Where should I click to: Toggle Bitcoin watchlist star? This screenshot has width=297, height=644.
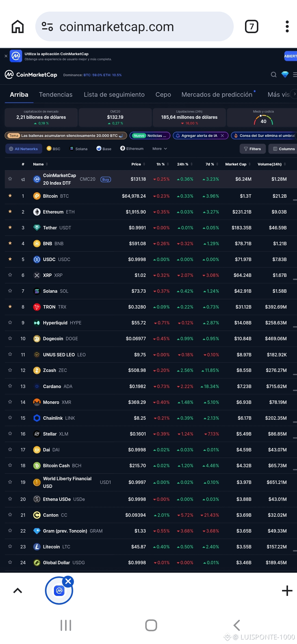click(x=10, y=196)
